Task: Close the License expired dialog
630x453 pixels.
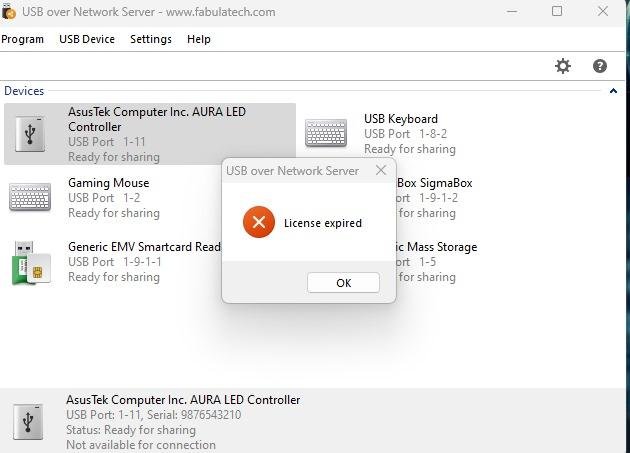Action: pyautogui.click(x=380, y=170)
